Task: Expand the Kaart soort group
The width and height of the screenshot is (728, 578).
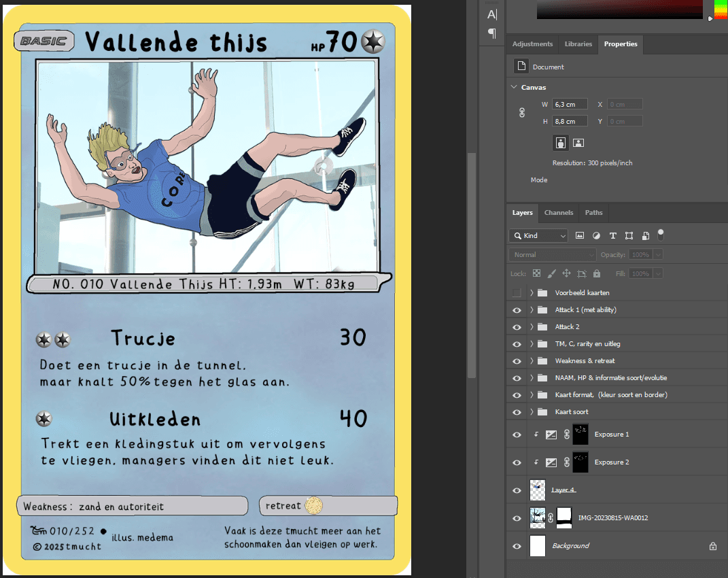Action: tap(532, 412)
